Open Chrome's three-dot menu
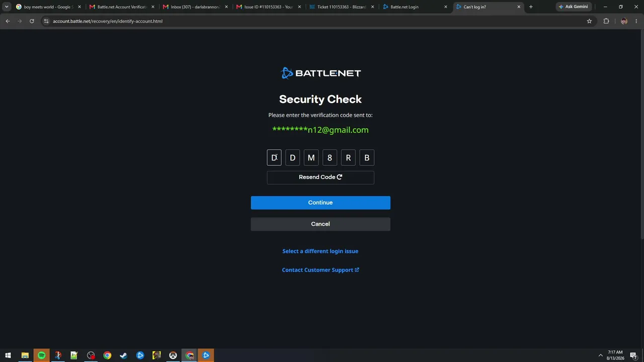644x362 pixels. [636, 21]
